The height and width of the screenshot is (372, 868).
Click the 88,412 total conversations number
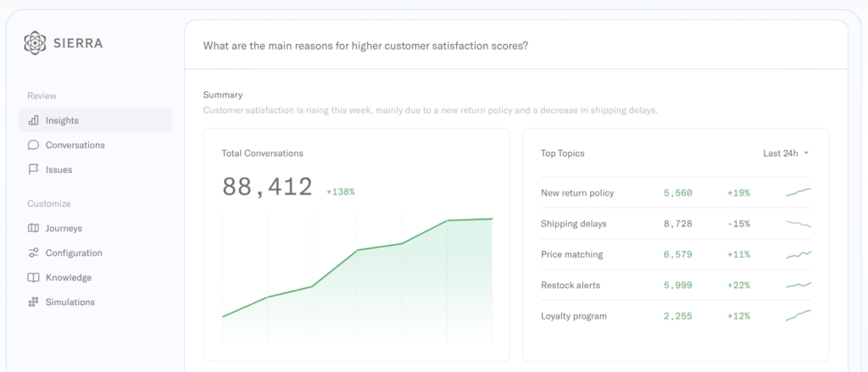coord(267,187)
